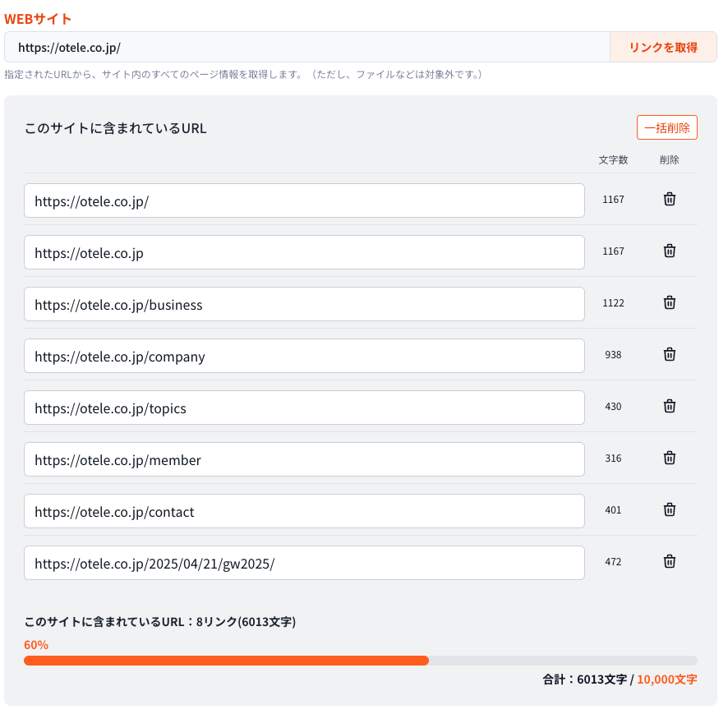
Task: Click the 文字数 column header
Action: [x=613, y=160]
